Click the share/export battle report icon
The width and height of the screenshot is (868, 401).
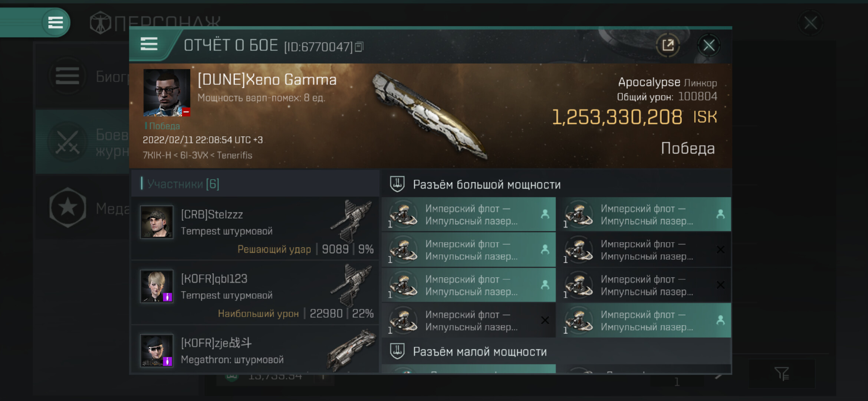click(668, 46)
